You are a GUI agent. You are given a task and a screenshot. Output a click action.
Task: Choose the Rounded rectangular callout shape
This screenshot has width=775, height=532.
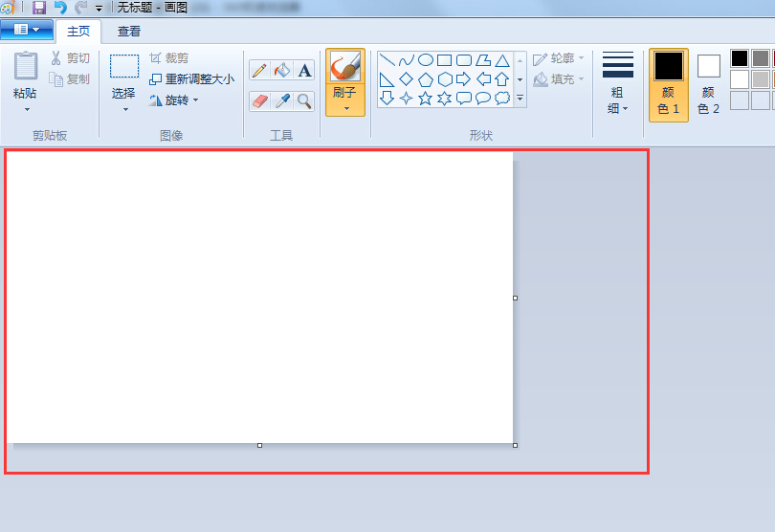point(464,98)
